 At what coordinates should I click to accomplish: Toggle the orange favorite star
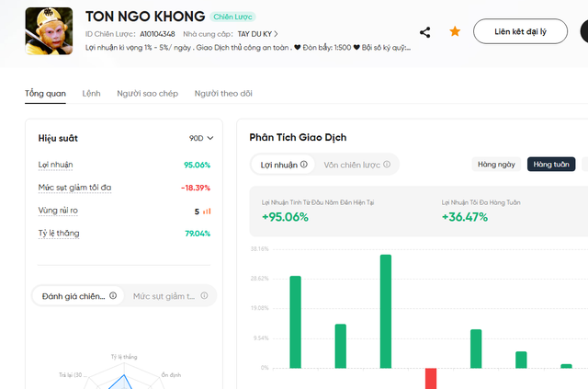click(455, 31)
